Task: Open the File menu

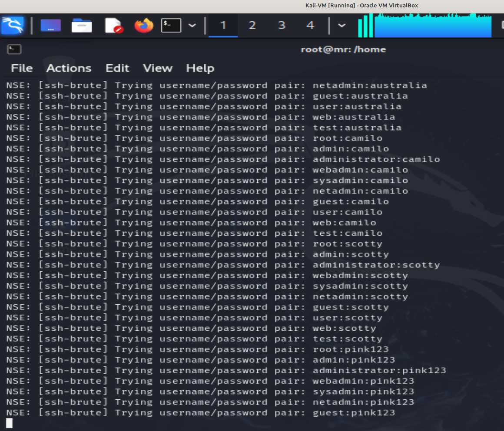Action: [22, 68]
